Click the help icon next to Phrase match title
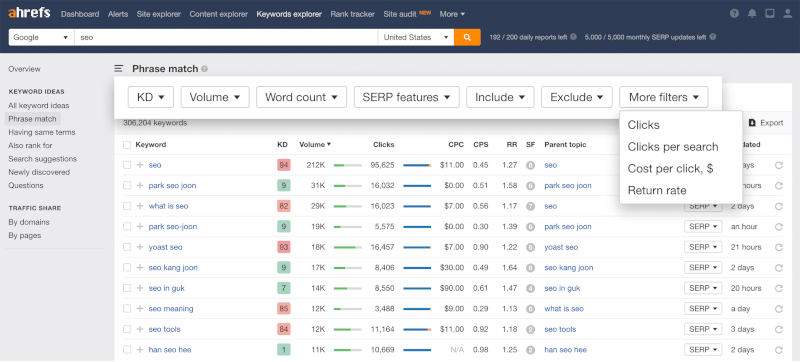 205,69
